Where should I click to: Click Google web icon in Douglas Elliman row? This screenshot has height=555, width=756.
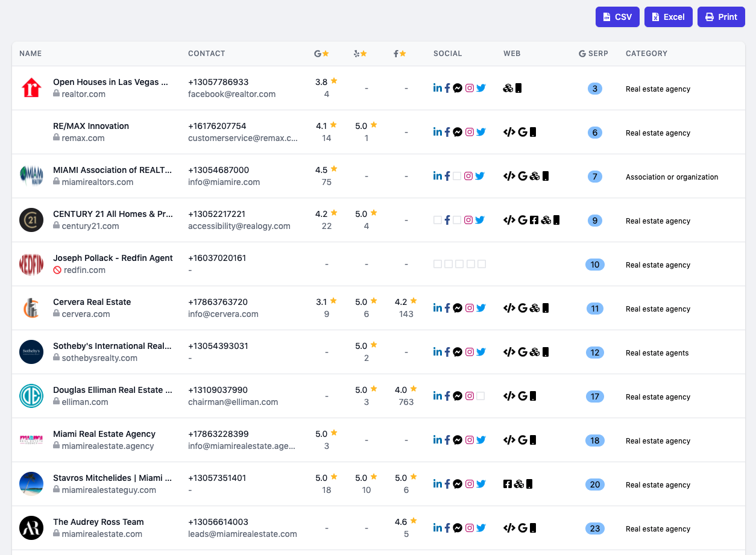523,396
